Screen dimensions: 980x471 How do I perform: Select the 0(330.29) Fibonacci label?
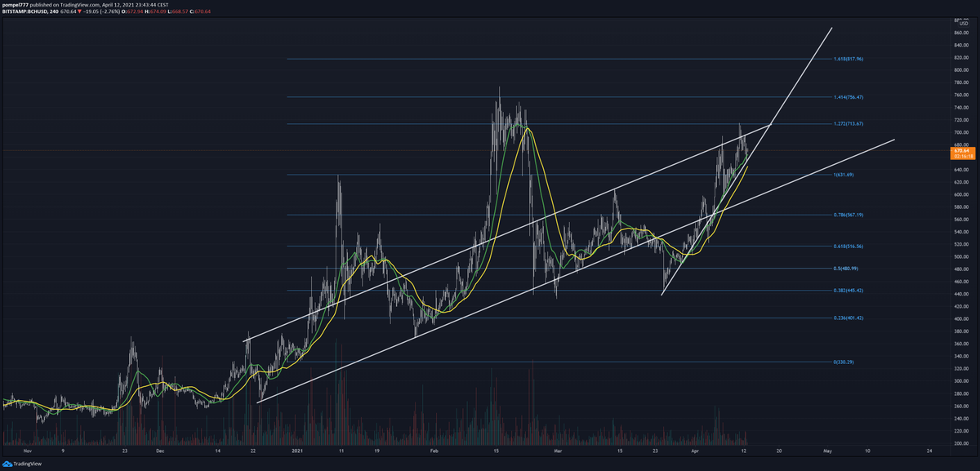click(845, 362)
